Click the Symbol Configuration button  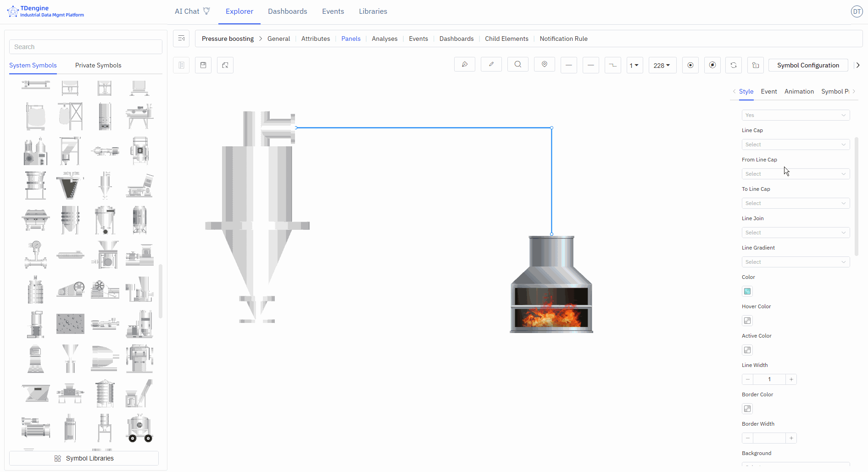click(807, 65)
